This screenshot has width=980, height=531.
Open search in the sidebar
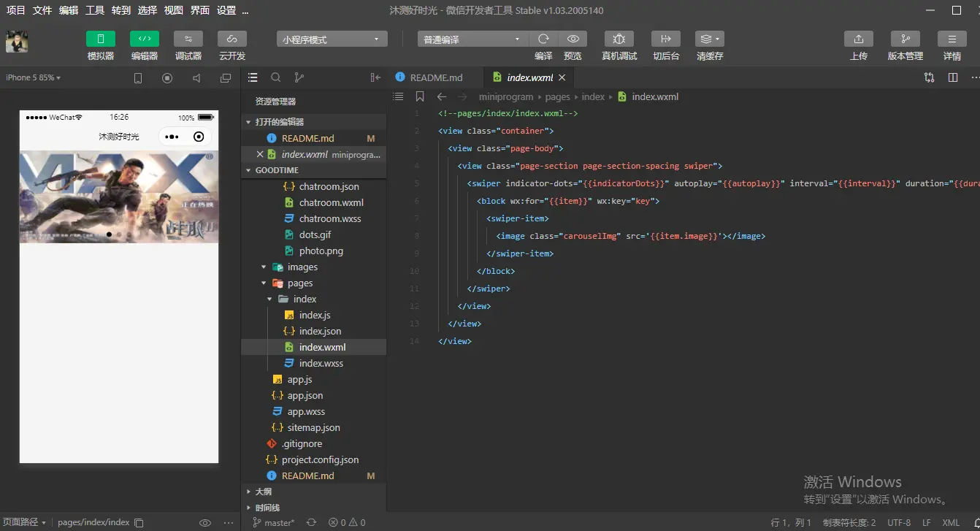(276, 77)
